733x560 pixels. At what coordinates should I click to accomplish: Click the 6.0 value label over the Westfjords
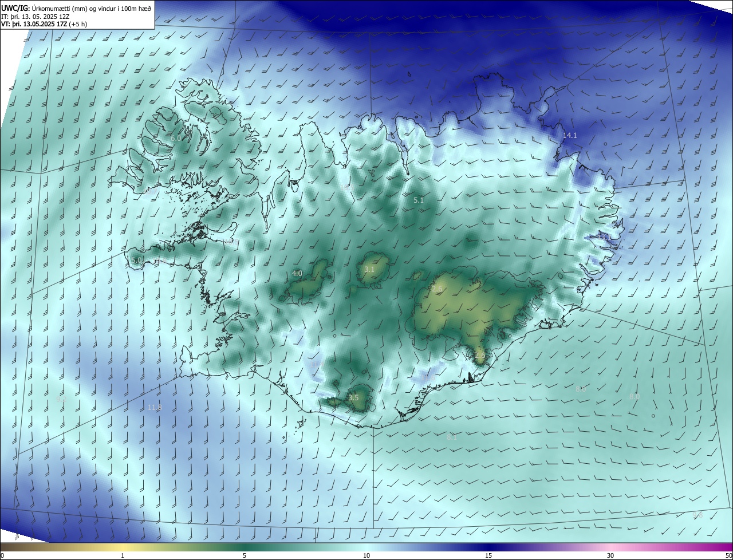[176, 139]
